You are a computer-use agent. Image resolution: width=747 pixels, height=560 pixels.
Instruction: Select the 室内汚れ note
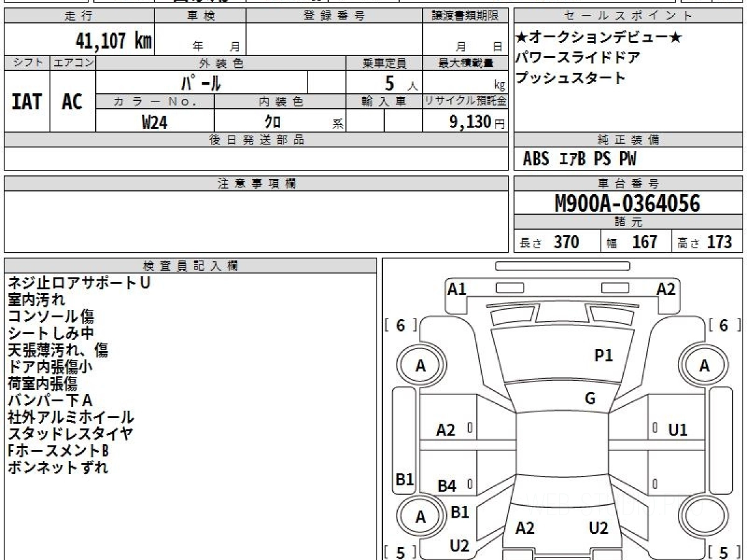[37, 300]
